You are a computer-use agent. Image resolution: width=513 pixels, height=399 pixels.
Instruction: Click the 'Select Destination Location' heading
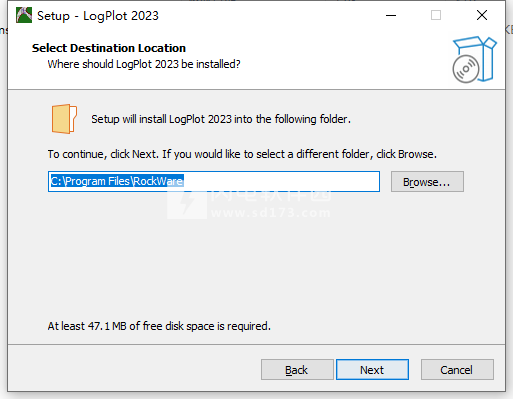(109, 48)
